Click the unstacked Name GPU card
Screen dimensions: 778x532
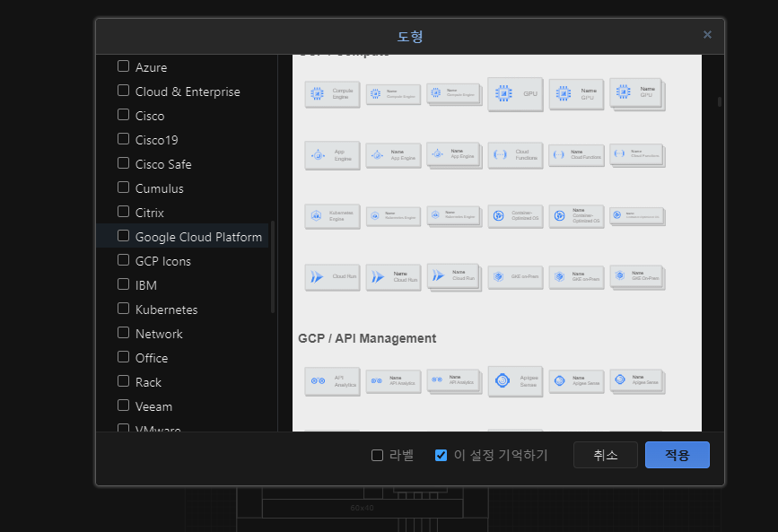pos(576,94)
